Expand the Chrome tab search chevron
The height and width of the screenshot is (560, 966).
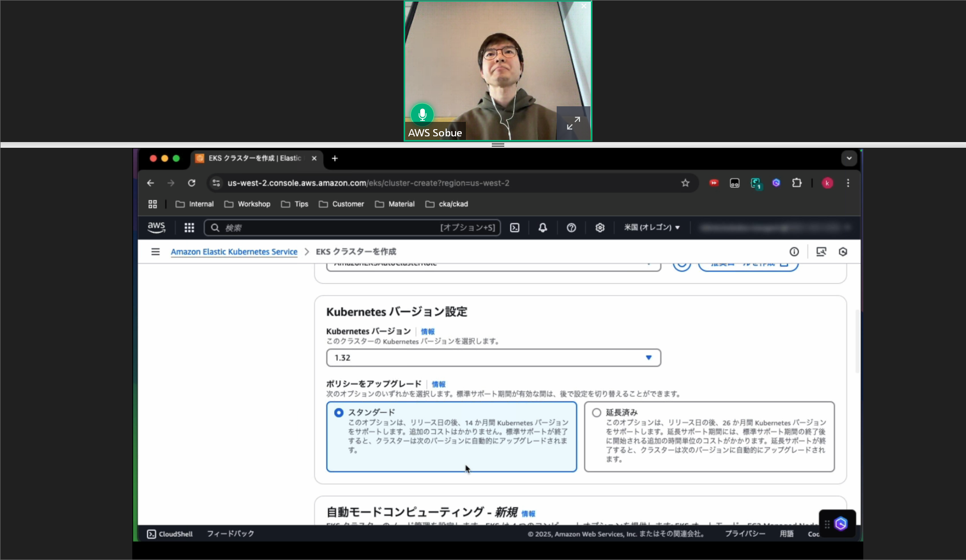(849, 159)
